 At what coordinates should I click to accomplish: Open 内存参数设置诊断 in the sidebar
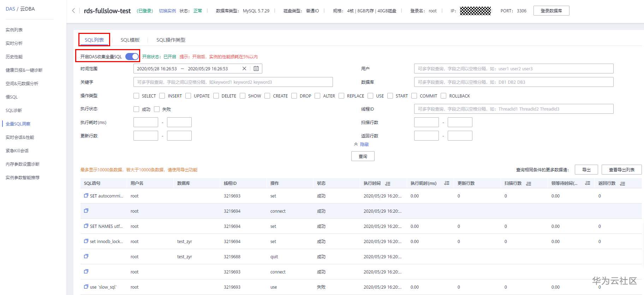point(23,164)
